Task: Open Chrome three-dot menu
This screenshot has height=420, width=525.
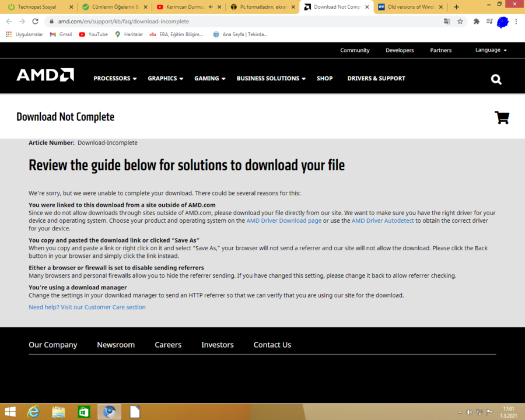Action: [x=516, y=22]
